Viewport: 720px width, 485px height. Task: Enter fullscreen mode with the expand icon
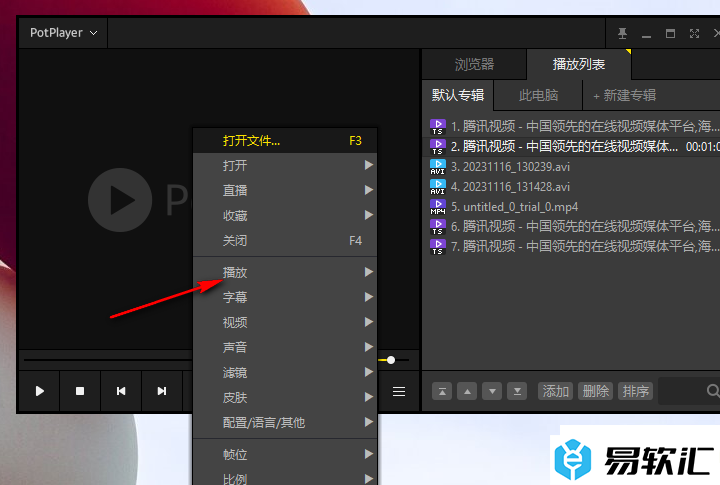(694, 33)
